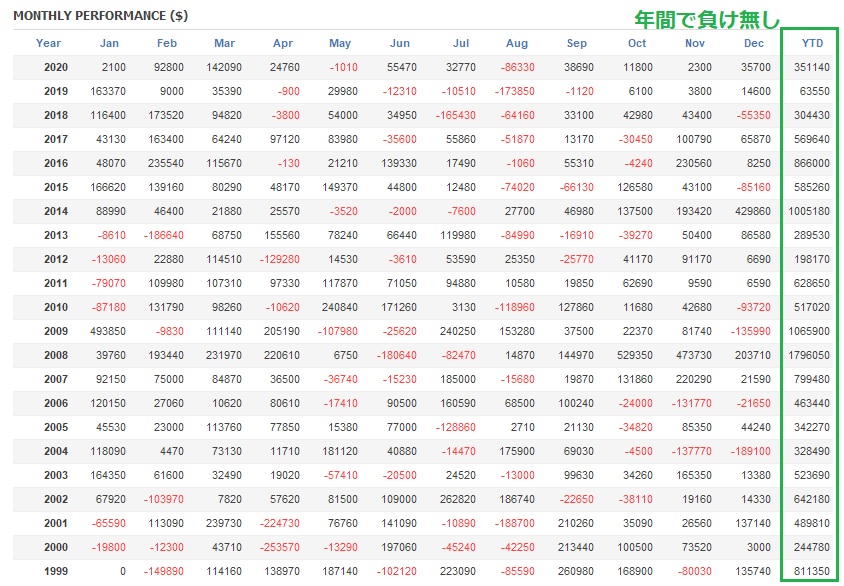Select the 2005 year row label
The height and width of the screenshot is (586, 844).
(x=56, y=427)
